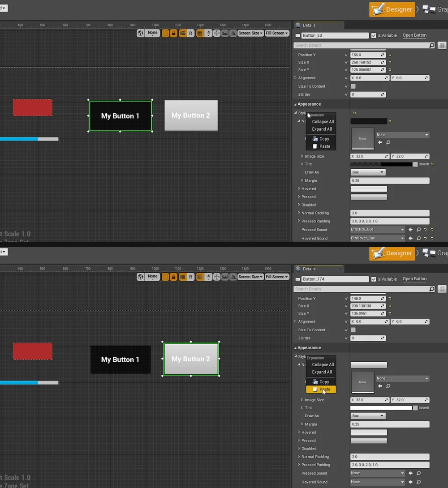Toggle the grid snapping icon
The height and width of the screenshot is (488, 448).
click(x=200, y=33)
